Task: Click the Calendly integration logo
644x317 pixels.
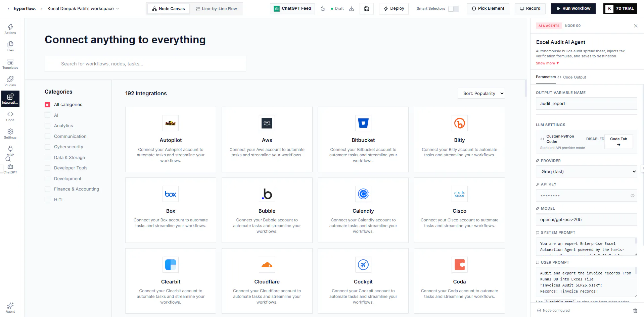Action: [363, 194]
